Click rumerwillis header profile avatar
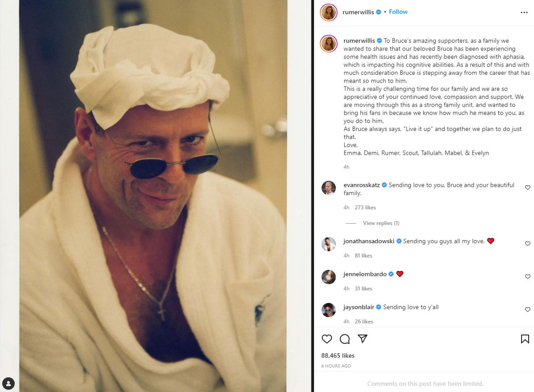Viewport: 534px width, 392px height. (329, 12)
